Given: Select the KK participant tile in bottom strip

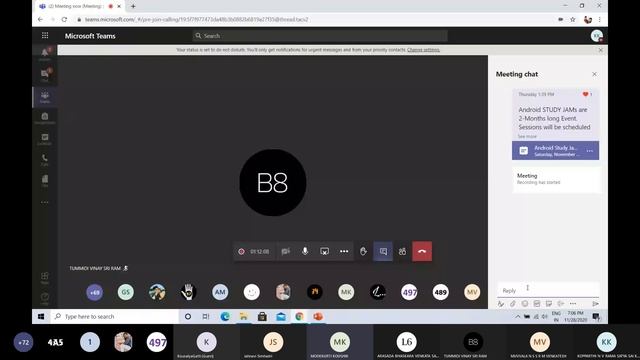Looking at the screenshot, I should 606,342.
